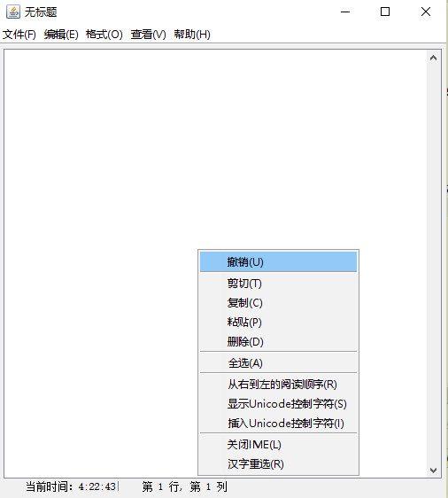The width and height of the screenshot is (448, 498).
Task: Toggle 关闭IME(L) option
Action: pos(278,444)
